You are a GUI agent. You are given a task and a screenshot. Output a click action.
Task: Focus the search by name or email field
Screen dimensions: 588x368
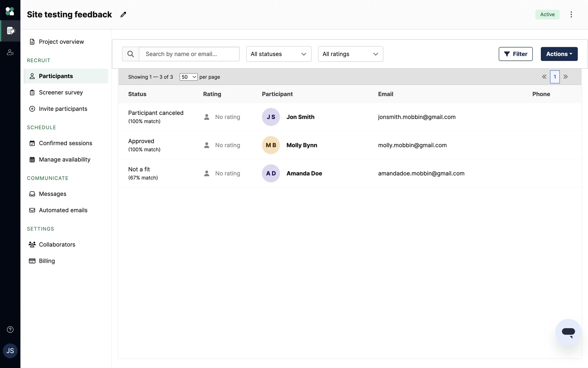[189, 54]
